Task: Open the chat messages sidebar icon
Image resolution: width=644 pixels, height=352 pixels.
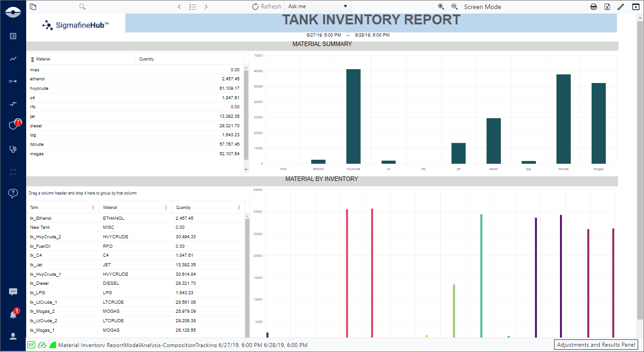Action: click(13, 292)
